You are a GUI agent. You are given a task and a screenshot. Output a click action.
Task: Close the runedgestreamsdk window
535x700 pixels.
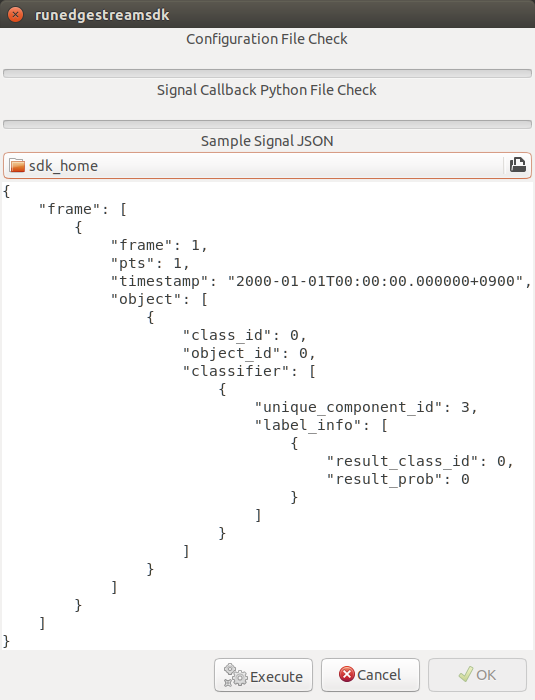tap(16, 14)
